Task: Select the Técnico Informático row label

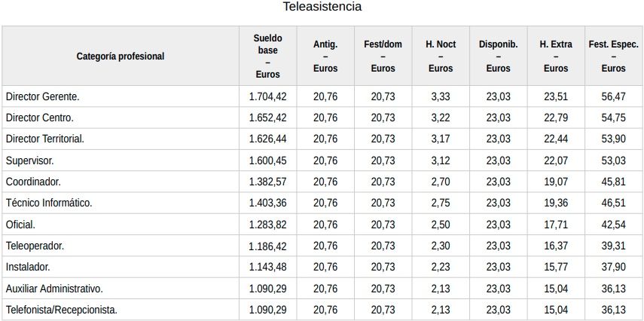Action: (x=49, y=203)
